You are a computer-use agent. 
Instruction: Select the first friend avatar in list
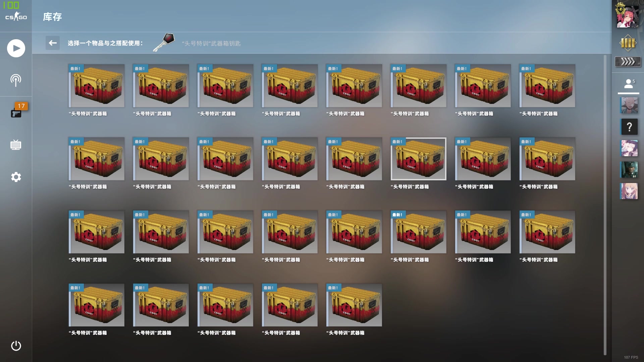[x=629, y=106]
